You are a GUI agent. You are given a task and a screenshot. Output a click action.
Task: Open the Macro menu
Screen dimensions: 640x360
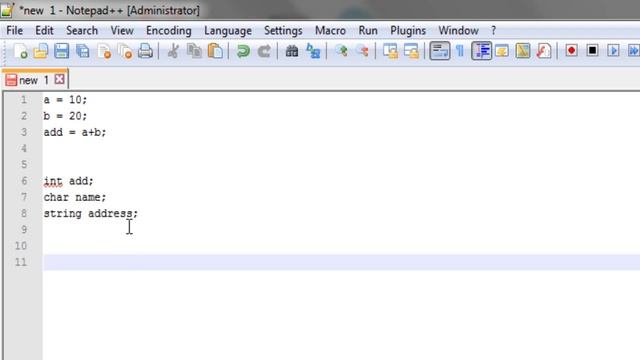click(330, 31)
